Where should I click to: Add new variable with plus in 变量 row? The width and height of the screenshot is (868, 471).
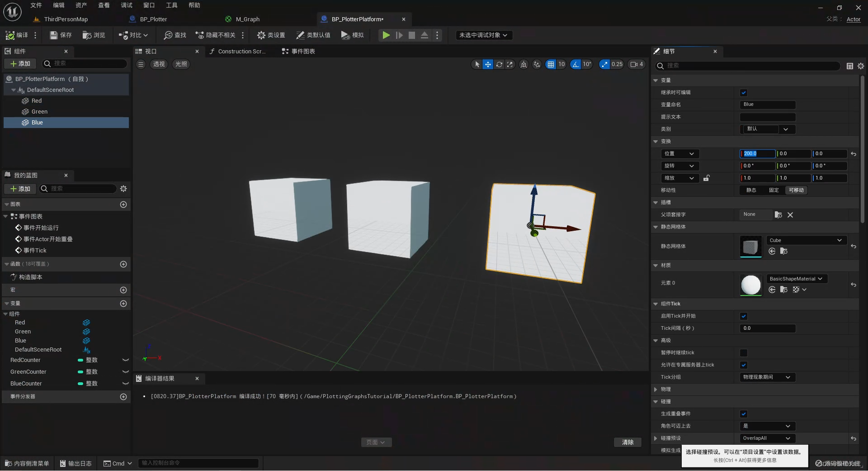pos(123,304)
